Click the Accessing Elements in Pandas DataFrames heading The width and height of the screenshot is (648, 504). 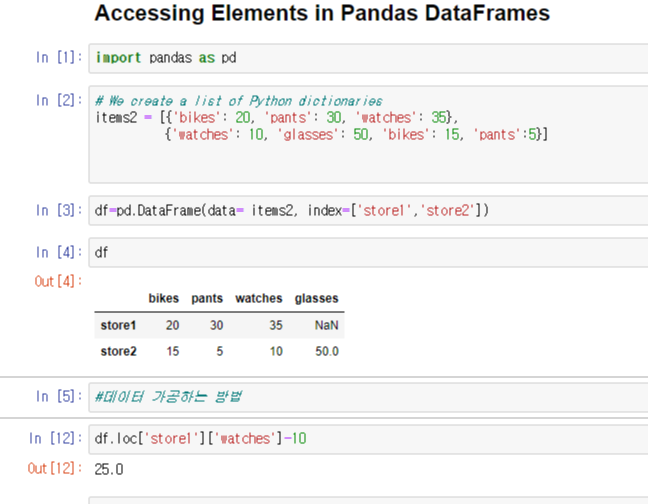click(x=322, y=13)
